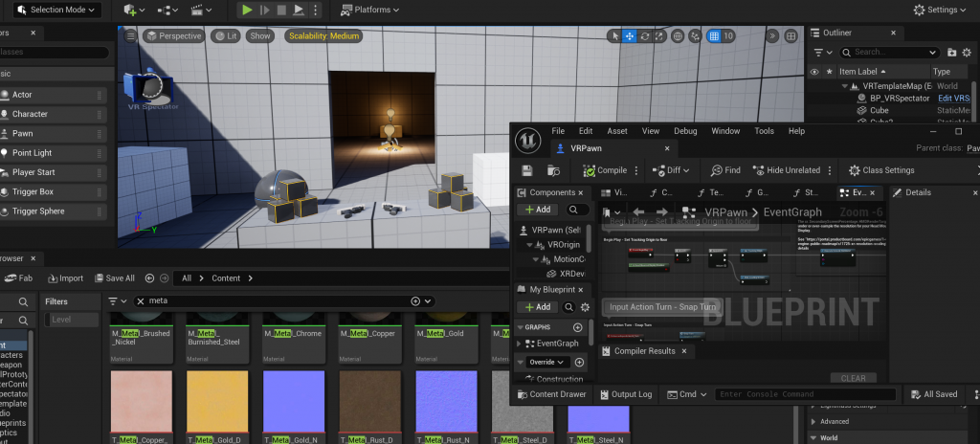Add a component with Components panel Add button

click(x=538, y=211)
